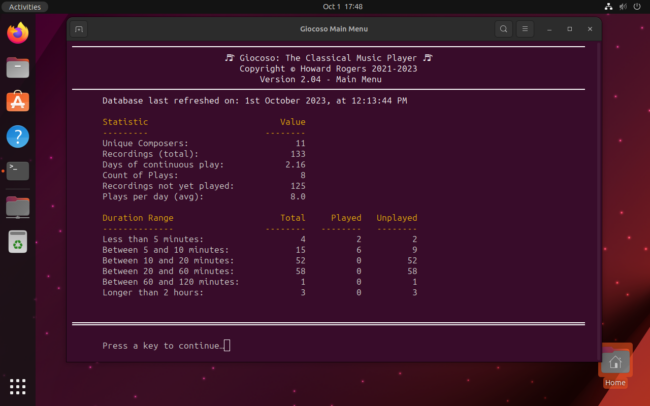Click the 'Giocoso Main Menu' window title
The image size is (650, 406).
coord(334,29)
